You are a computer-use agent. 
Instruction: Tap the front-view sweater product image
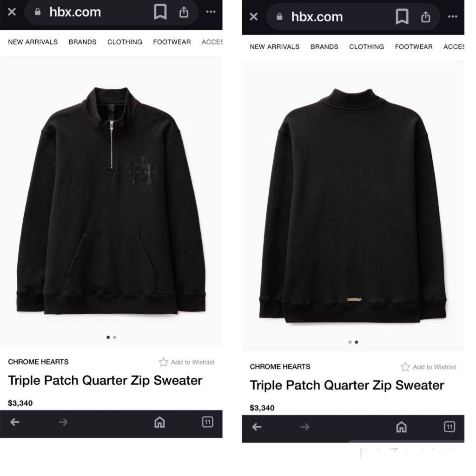pos(111,200)
